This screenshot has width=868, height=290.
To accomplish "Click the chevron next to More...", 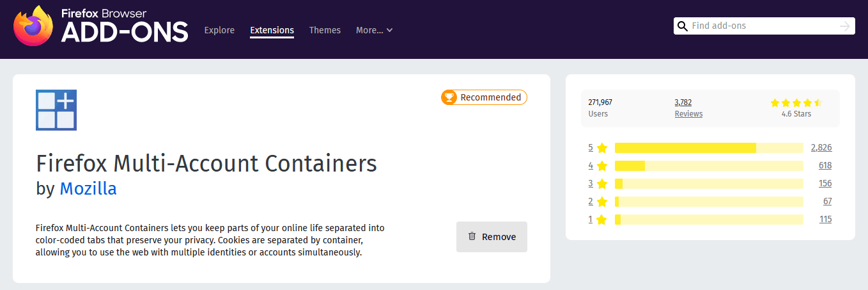I will pyautogui.click(x=389, y=30).
